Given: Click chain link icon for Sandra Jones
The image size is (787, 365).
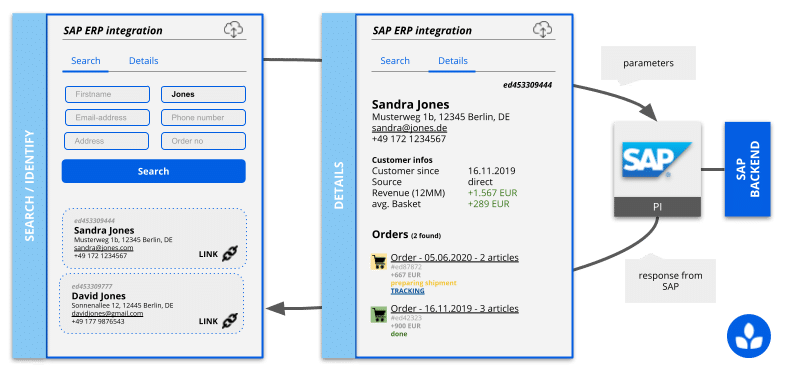Looking at the screenshot, I should [230, 254].
